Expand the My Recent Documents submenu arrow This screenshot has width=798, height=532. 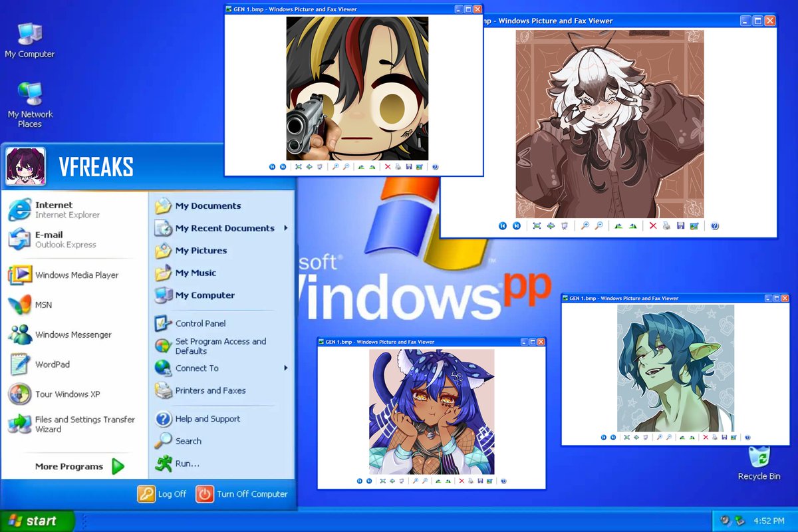286,228
